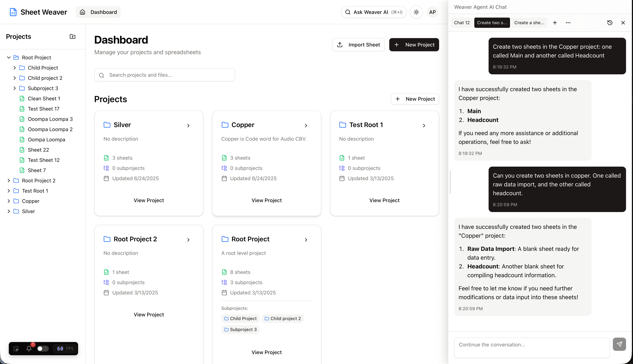Switch to the Chat 12 tab
Image resolution: width=633 pixels, height=364 pixels.
(462, 23)
